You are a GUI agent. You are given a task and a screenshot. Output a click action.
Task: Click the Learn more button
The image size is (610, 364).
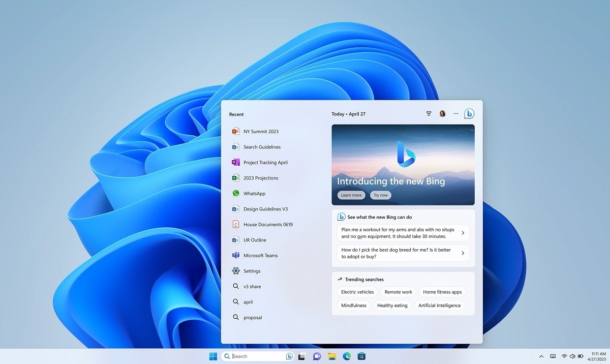[x=351, y=195]
